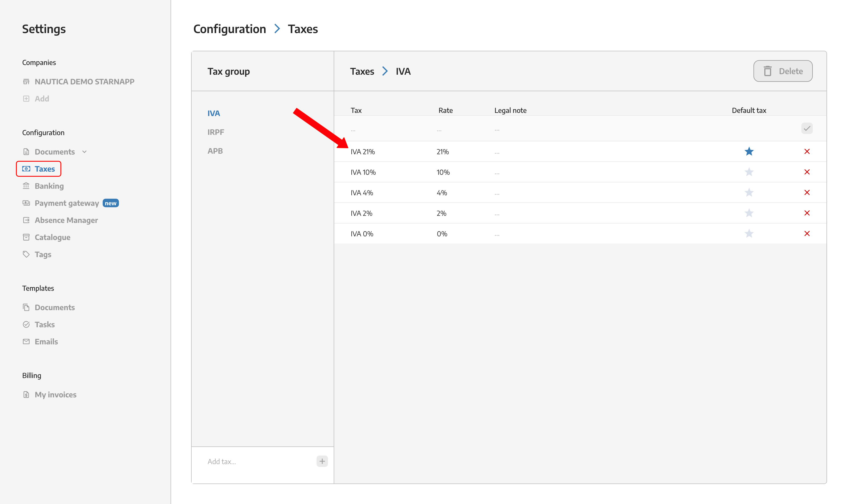Screen dimensions: 847x504
Task: Click the Add company plus icon
Action: [26, 98]
